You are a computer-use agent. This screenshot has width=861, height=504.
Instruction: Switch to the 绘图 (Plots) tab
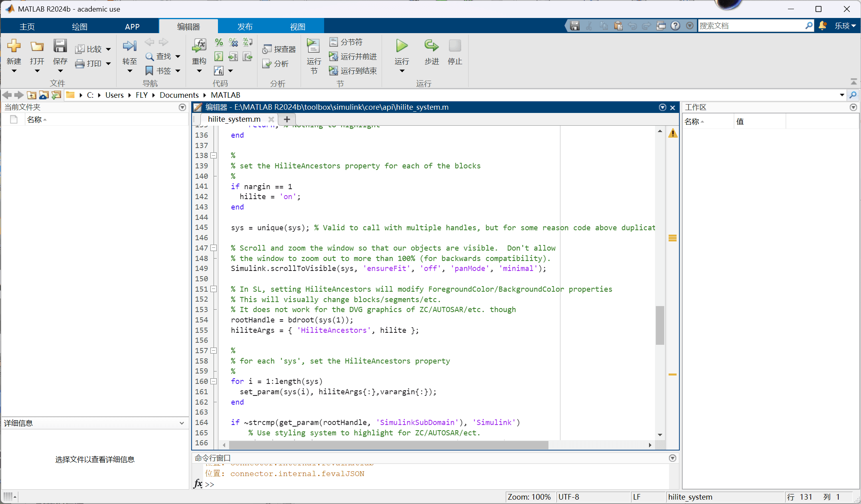point(79,27)
